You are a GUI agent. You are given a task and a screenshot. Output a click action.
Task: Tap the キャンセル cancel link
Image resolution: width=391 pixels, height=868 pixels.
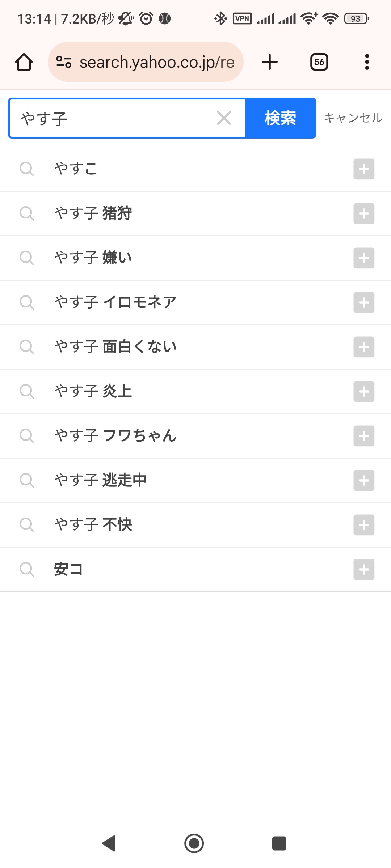click(x=353, y=118)
